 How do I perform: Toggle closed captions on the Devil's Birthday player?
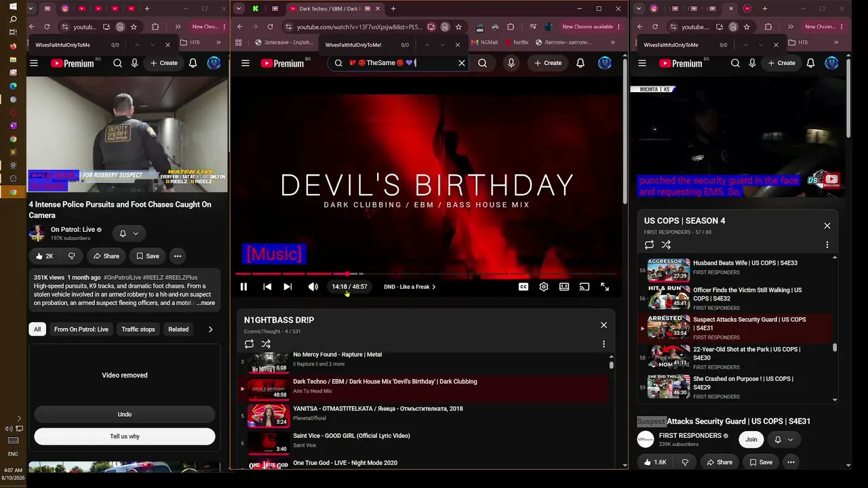524,287
